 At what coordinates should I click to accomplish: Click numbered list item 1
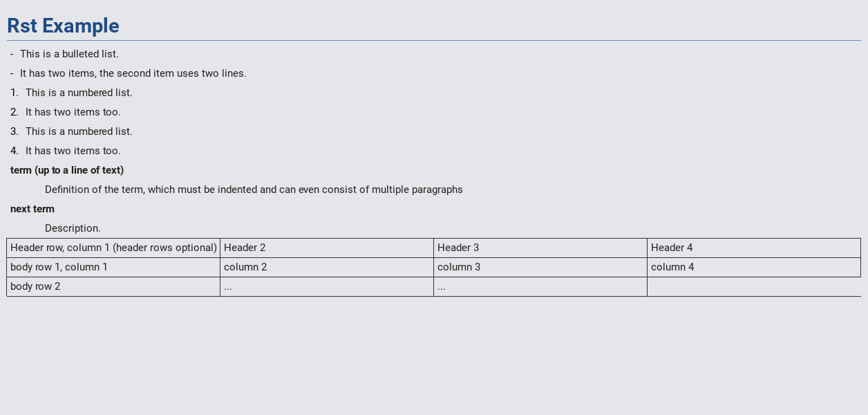coord(79,93)
